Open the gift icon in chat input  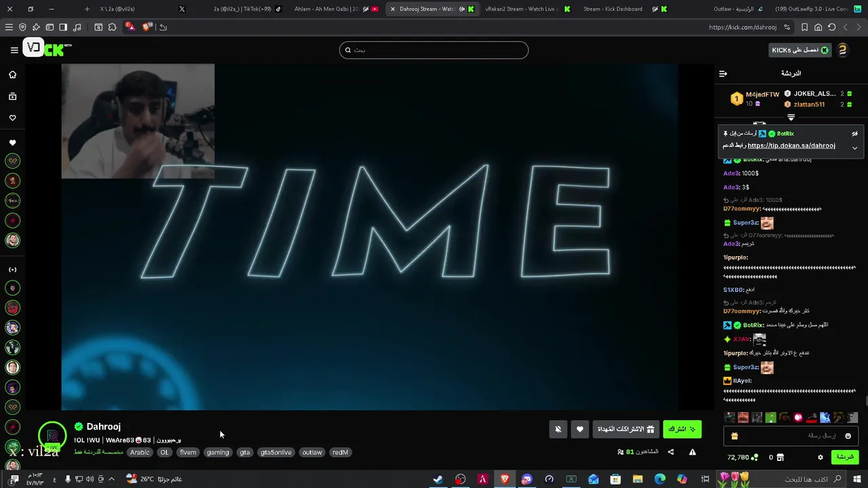734,436
